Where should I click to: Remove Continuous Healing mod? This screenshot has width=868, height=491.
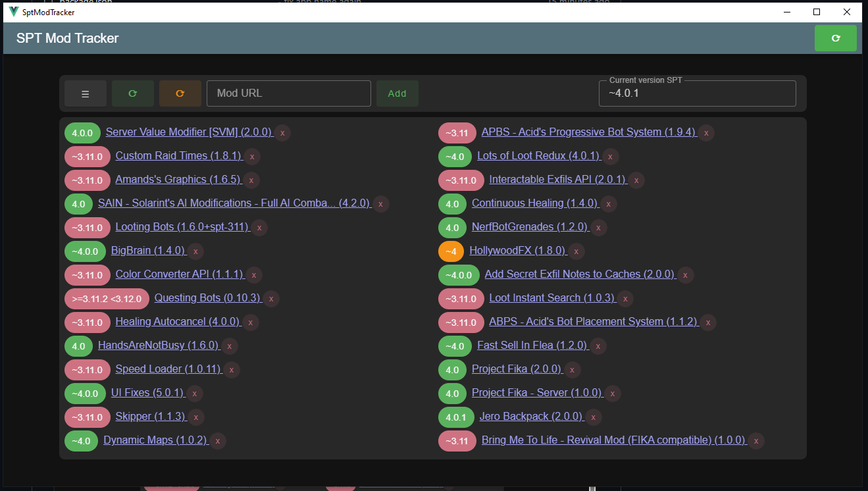(608, 203)
